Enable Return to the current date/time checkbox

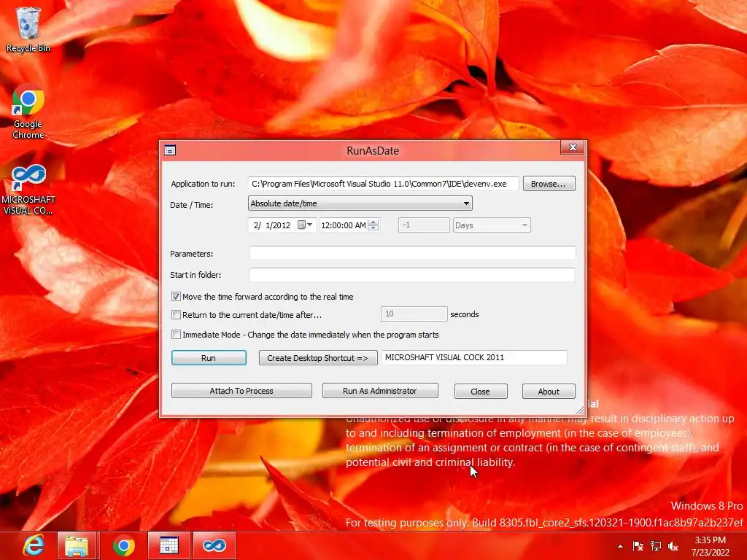click(x=176, y=315)
